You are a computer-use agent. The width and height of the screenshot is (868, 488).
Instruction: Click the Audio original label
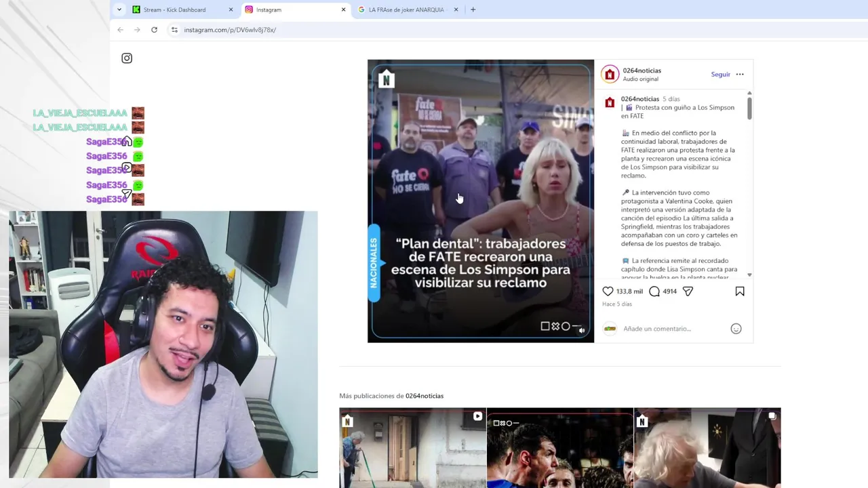click(640, 79)
